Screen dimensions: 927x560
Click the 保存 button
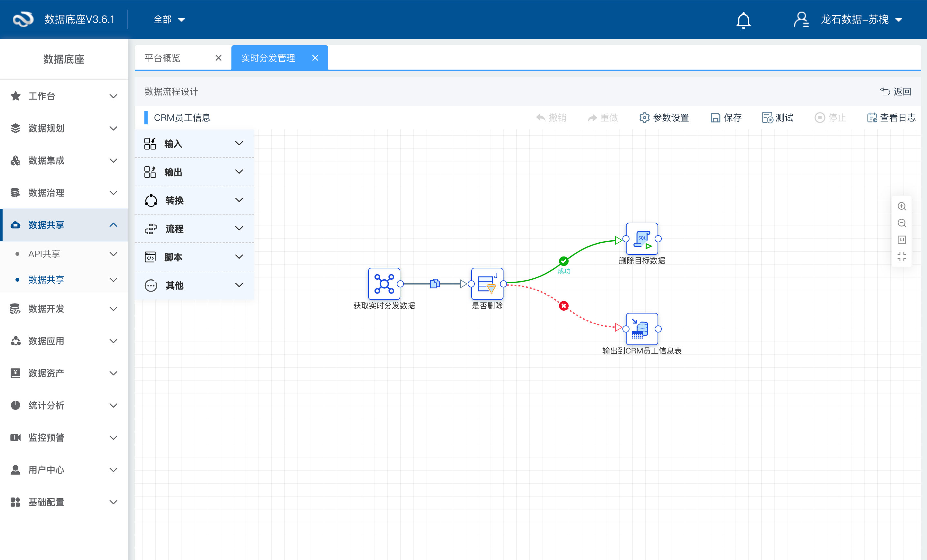726,118
